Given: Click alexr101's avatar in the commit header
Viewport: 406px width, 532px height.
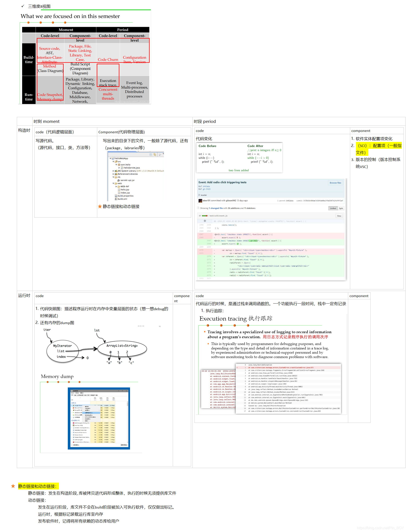Looking at the screenshot, I should point(200,201).
